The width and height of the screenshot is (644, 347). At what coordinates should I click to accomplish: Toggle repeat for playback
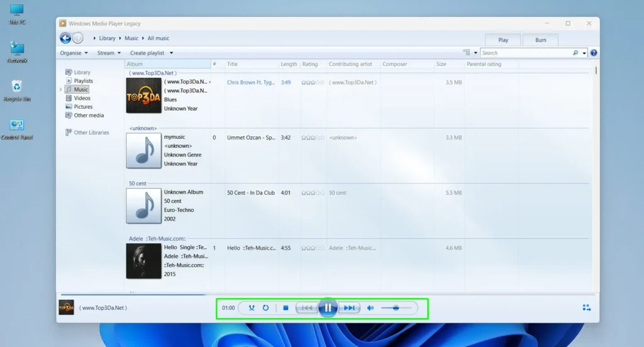pyautogui.click(x=265, y=308)
